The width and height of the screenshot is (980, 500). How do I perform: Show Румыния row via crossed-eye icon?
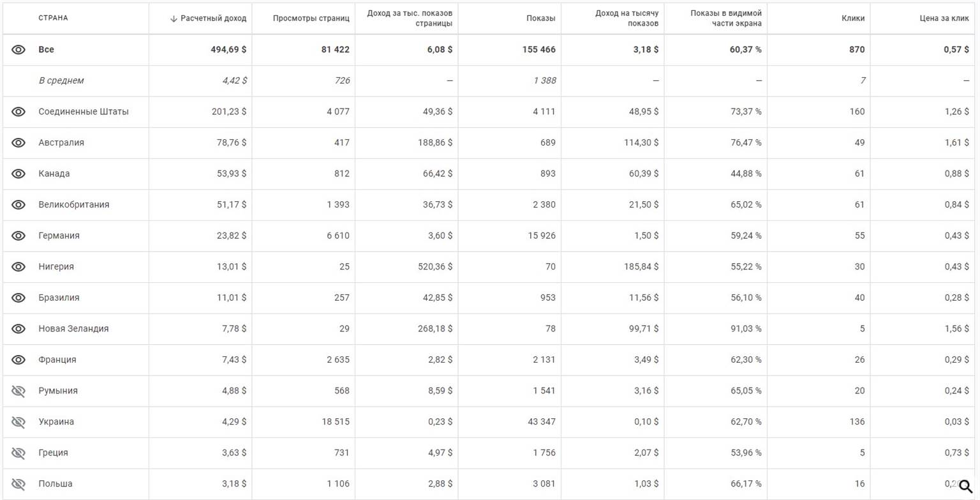tap(19, 391)
